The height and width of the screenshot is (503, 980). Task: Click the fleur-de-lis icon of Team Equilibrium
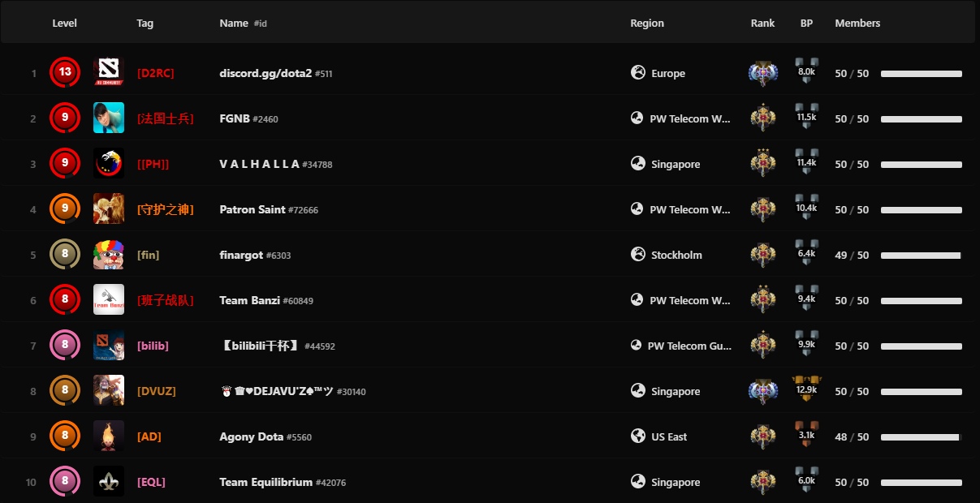(x=109, y=481)
